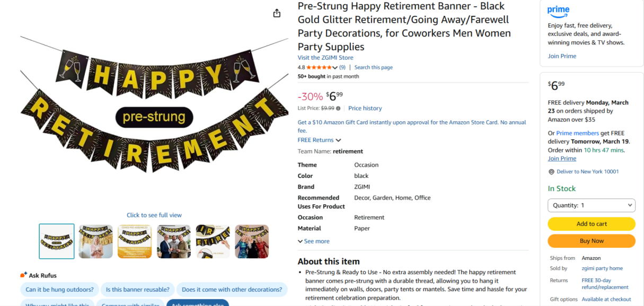Expand the FREE Returns details
Image resolution: width=644 pixels, height=306 pixels.
tap(338, 140)
